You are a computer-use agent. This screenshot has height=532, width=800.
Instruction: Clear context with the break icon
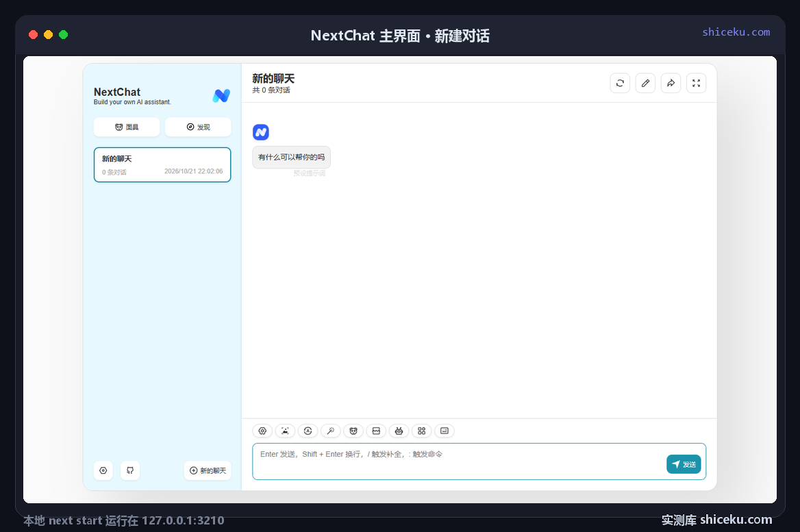(376, 431)
